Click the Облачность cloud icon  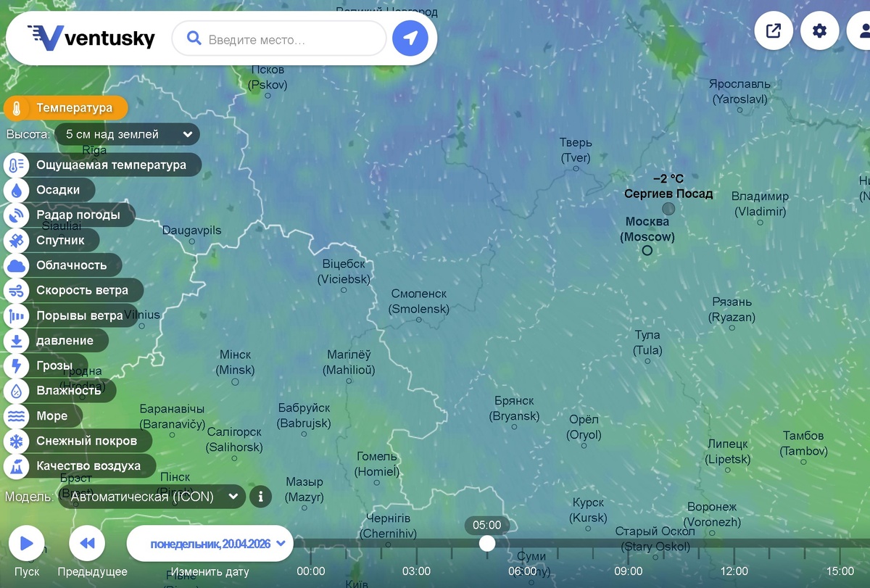coord(15,265)
